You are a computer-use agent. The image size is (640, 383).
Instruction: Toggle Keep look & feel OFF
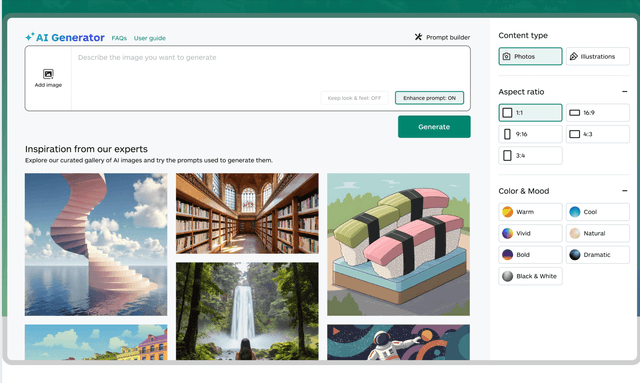pos(354,98)
